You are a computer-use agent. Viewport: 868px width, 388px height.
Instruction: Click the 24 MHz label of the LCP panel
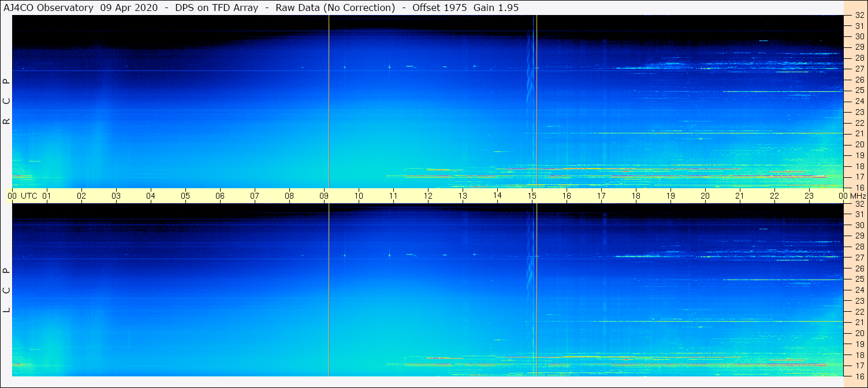click(859, 290)
